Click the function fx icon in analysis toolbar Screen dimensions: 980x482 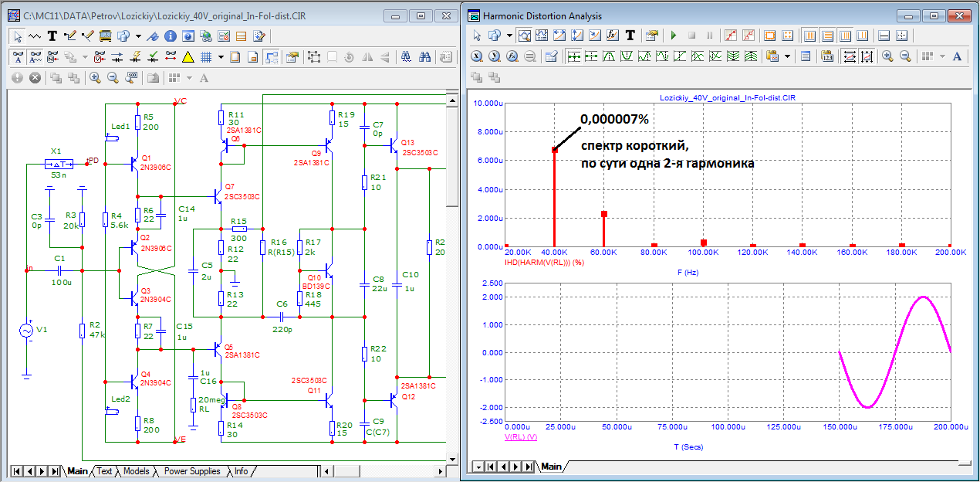point(613,36)
